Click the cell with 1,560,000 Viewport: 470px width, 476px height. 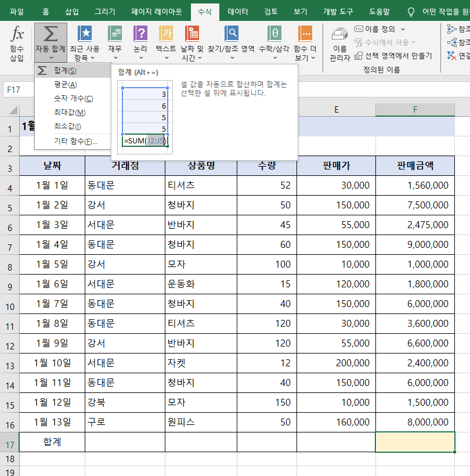coord(415,186)
